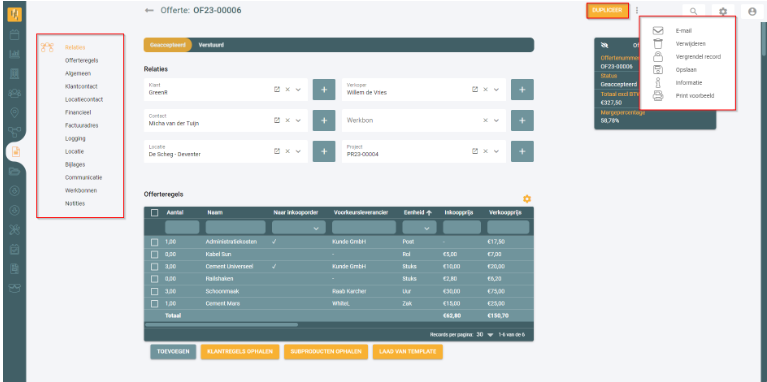Clear the Verkoper field with its X icon
This screenshot has height=382, width=767.
click(x=486, y=90)
